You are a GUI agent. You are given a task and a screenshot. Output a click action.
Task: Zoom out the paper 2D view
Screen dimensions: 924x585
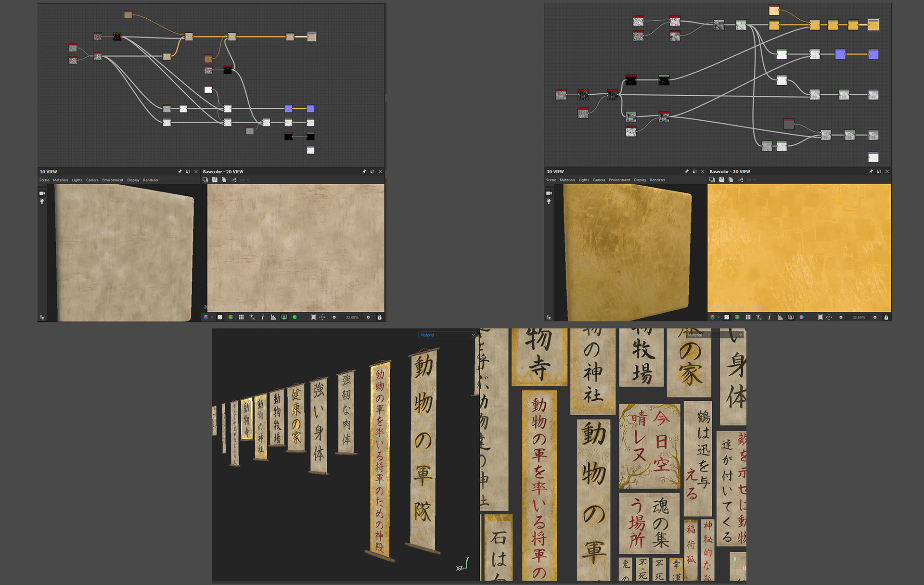[x=334, y=318]
